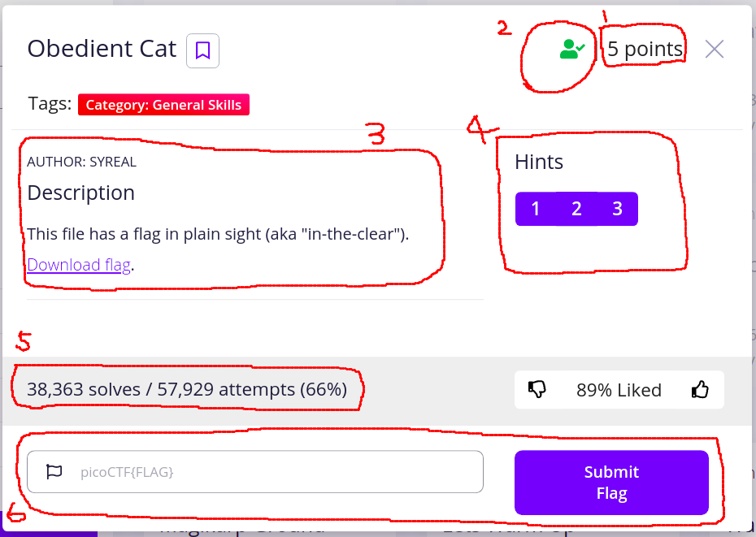
Task: Click the 5 points label
Action: coord(645,50)
